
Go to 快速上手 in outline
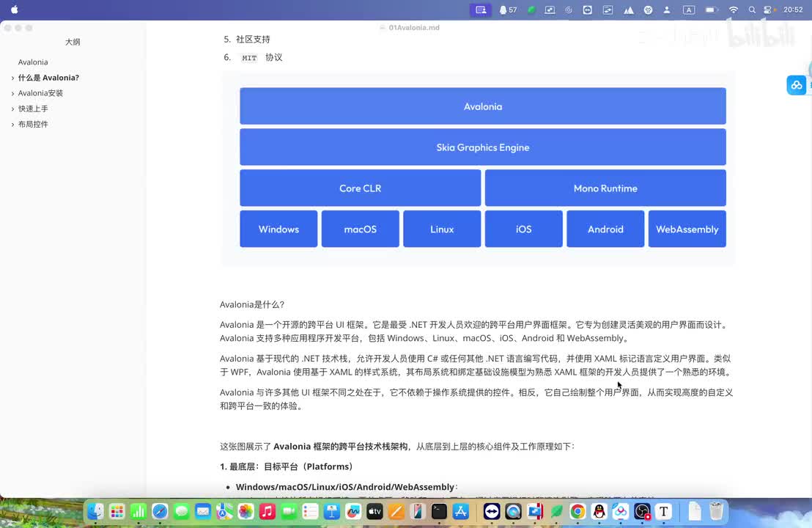point(33,109)
